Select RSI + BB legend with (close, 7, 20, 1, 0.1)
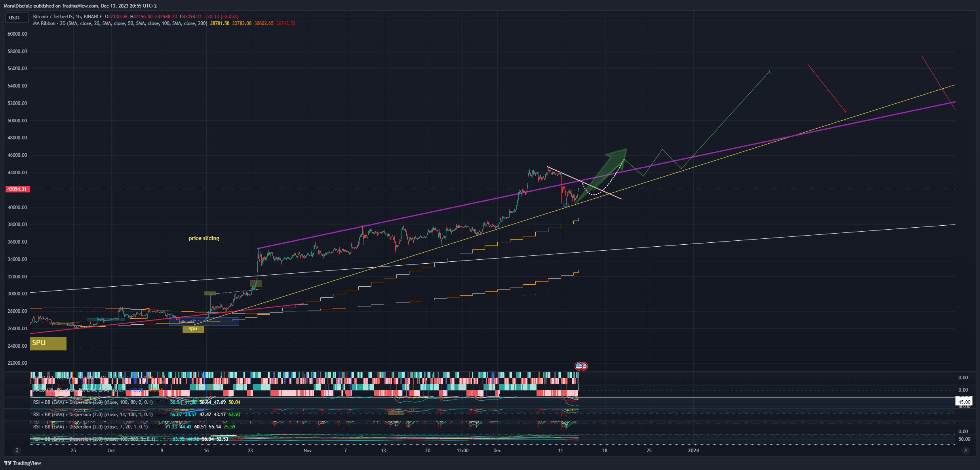The width and height of the screenshot is (980, 470). [x=90, y=427]
